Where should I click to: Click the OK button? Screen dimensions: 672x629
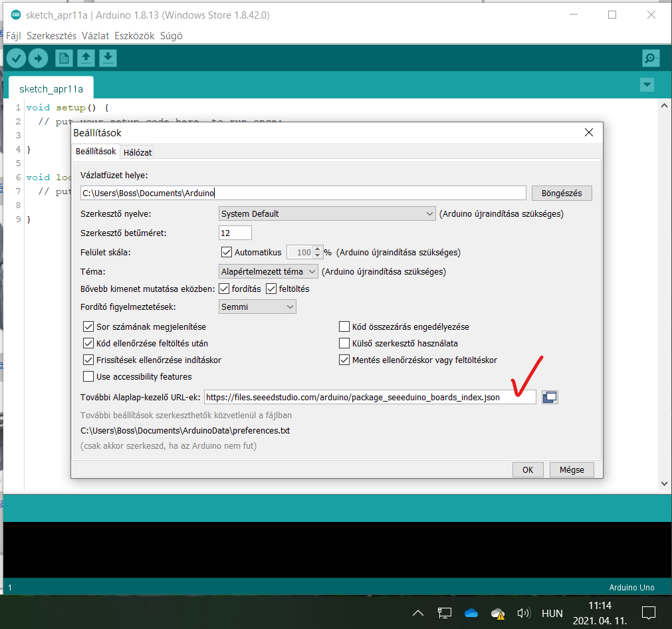(528, 470)
